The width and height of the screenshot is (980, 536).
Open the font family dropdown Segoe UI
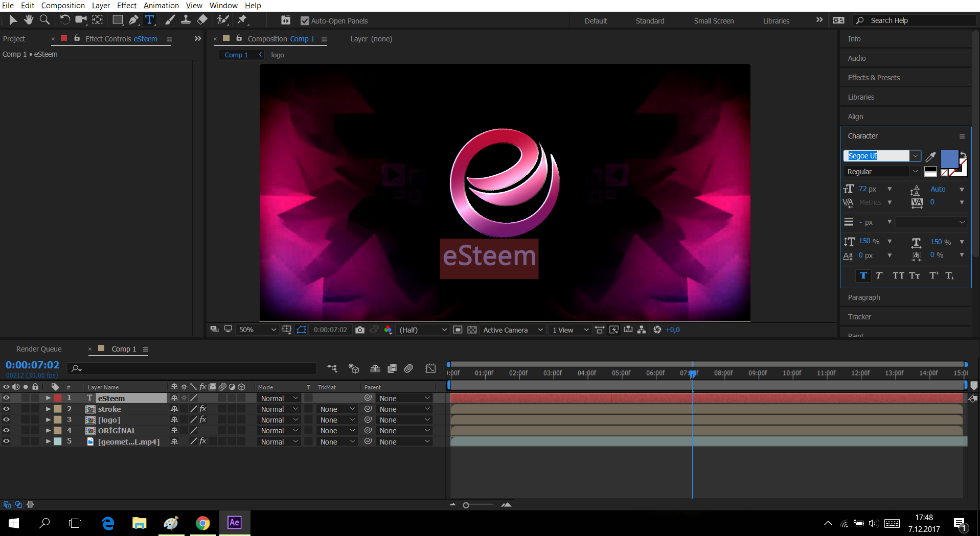click(x=916, y=156)
